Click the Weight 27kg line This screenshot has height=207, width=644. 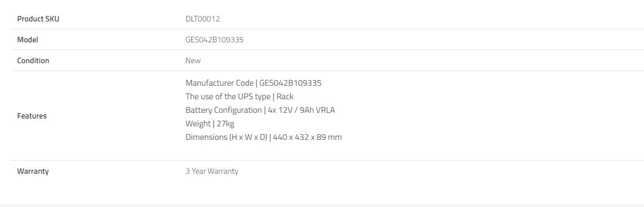(210, 124)
